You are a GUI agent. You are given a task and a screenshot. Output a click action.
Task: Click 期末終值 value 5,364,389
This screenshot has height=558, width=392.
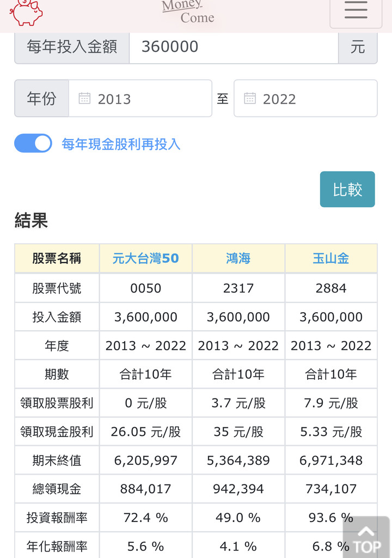coord(238,460)
